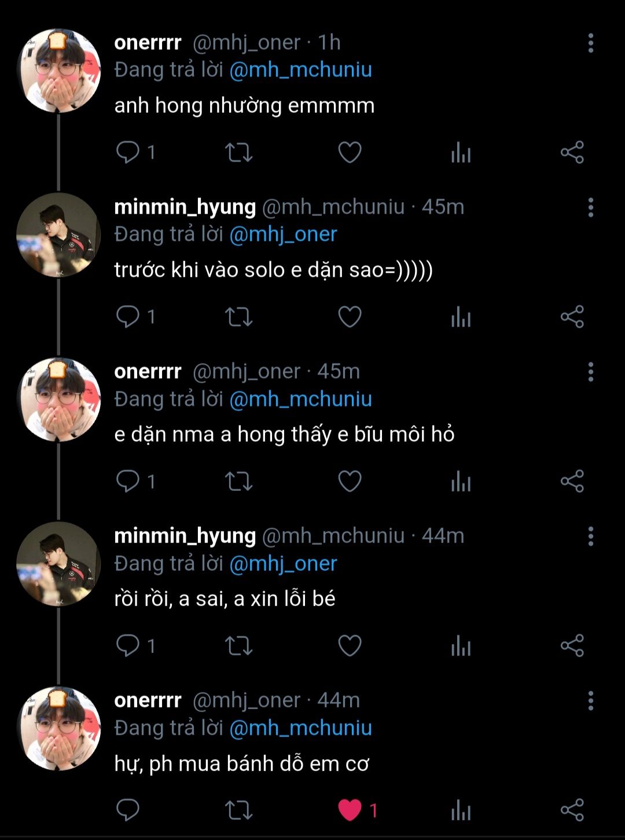
Task: Share the "hự, ph mua bánh" tweet
Action: click(x=572, y=810)
